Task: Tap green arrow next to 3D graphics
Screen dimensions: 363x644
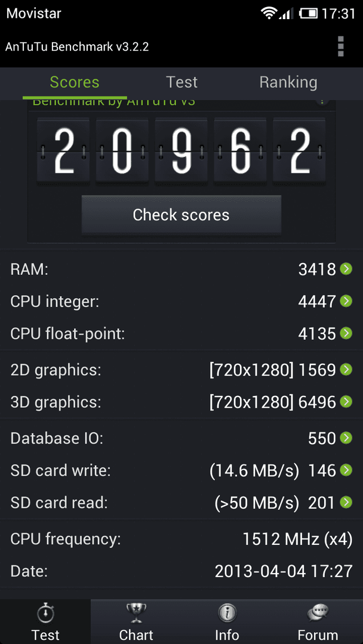Action: coord(346,402)
